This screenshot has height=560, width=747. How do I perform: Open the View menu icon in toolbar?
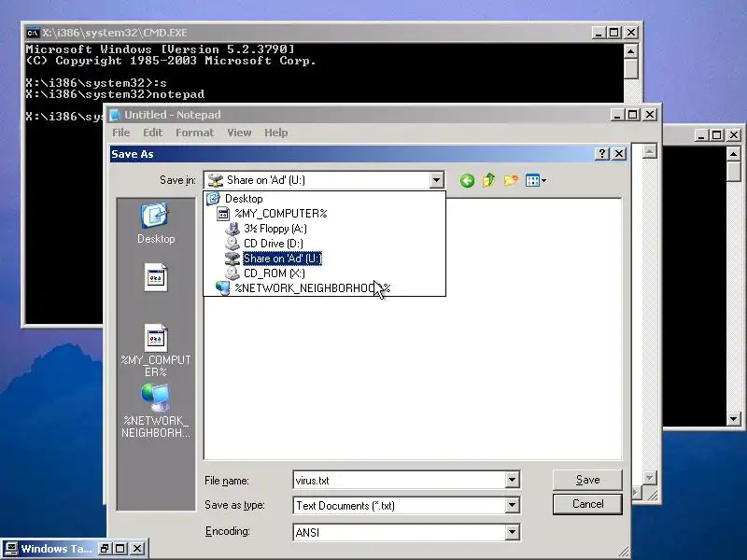[x=532, y=180]
